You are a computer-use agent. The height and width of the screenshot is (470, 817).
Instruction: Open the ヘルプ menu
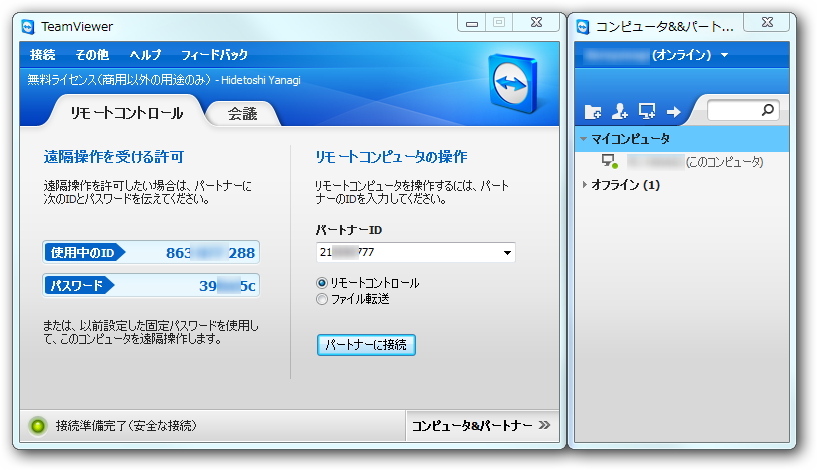(145, 55)
